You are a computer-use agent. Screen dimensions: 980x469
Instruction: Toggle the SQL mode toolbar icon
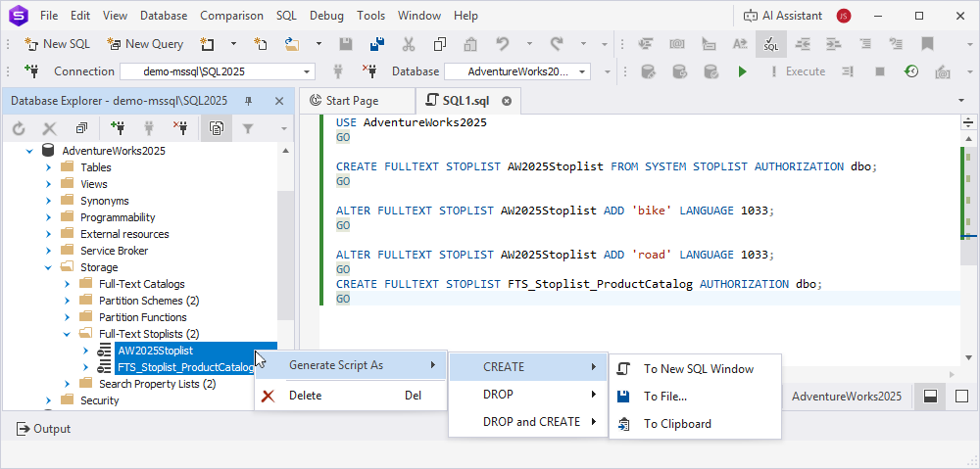(x=771, y=44)
